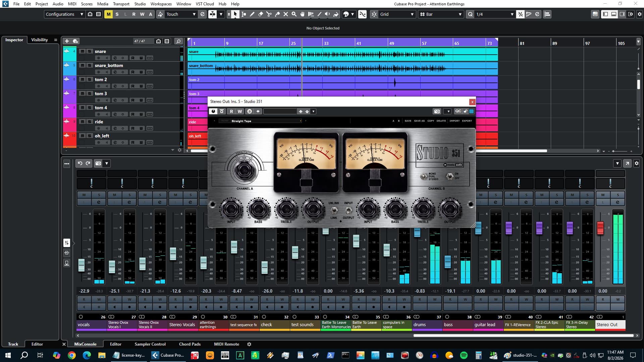Select the Line tool in toolbar
The height and width of the screenshot is (362, 644).
pos(319,14)
